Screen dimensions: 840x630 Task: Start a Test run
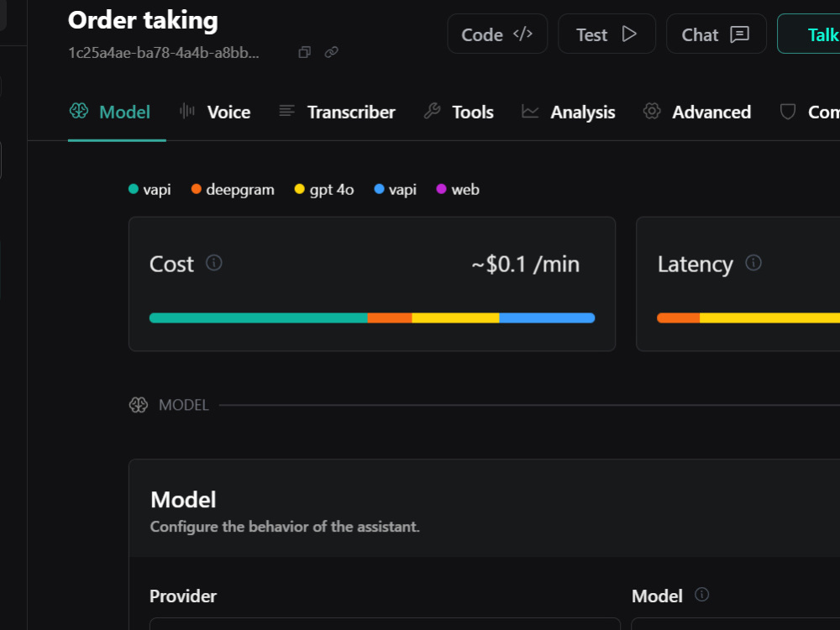pyautogui.click(x=606, y=34)
